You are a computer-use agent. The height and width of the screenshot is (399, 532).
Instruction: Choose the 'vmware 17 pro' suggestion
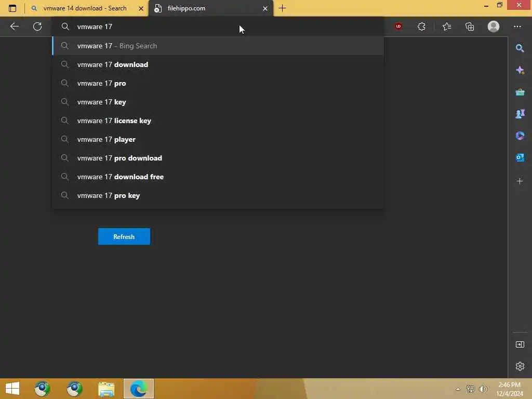coord(218,83)
